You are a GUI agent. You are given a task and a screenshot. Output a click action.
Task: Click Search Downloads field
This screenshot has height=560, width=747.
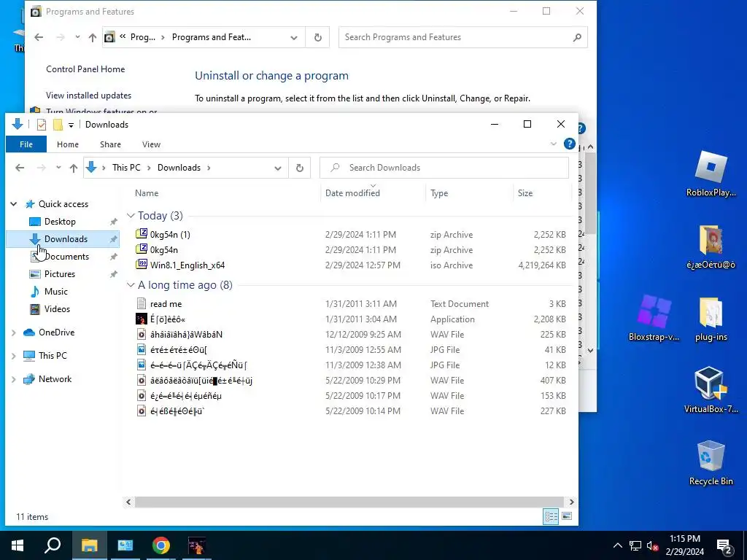pyautogui.click(x=444, y=168)
